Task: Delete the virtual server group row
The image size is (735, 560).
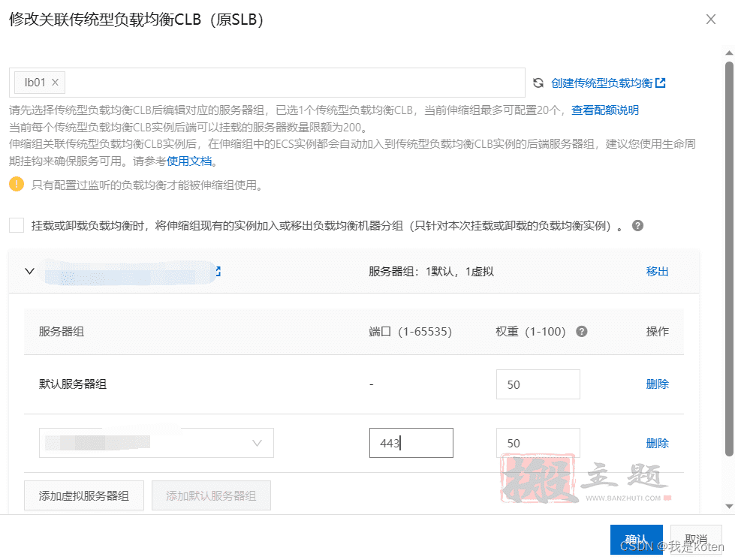Action: pyautogui.click(x=657, y=443)
